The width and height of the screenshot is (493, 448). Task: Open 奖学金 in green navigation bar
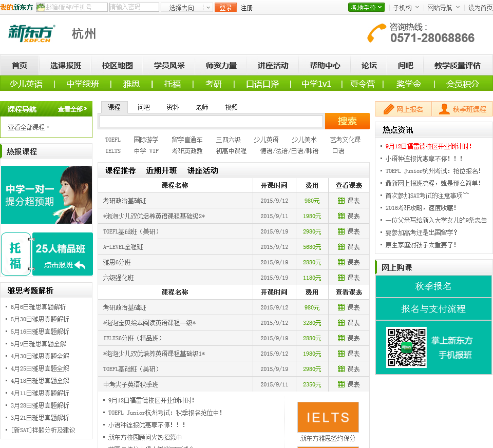tap(409, 84)
